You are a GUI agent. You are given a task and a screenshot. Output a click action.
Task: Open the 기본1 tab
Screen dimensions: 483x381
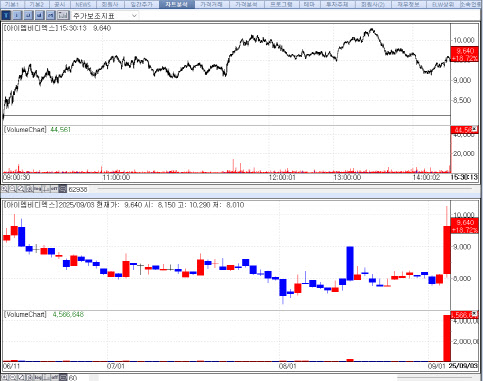coord(11,4)
